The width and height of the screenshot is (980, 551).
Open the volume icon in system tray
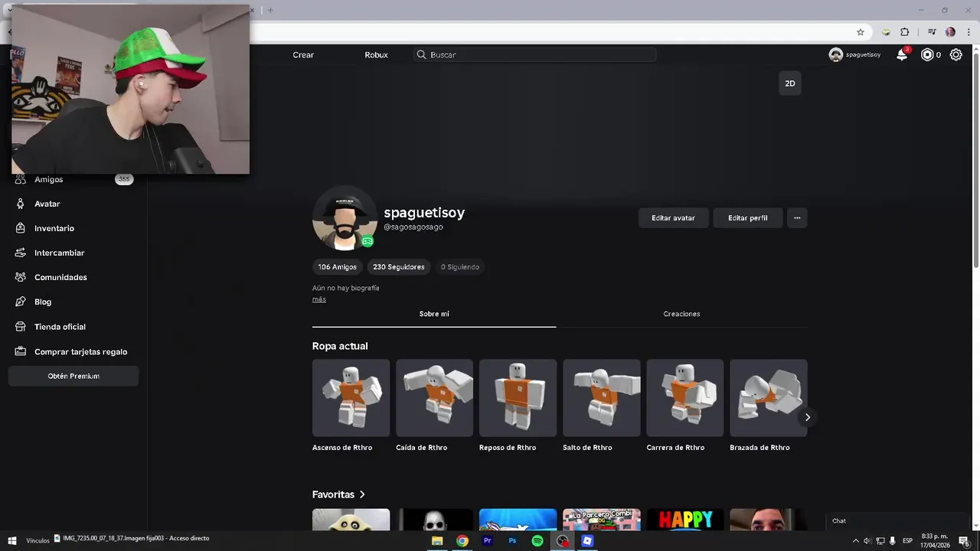867,540
